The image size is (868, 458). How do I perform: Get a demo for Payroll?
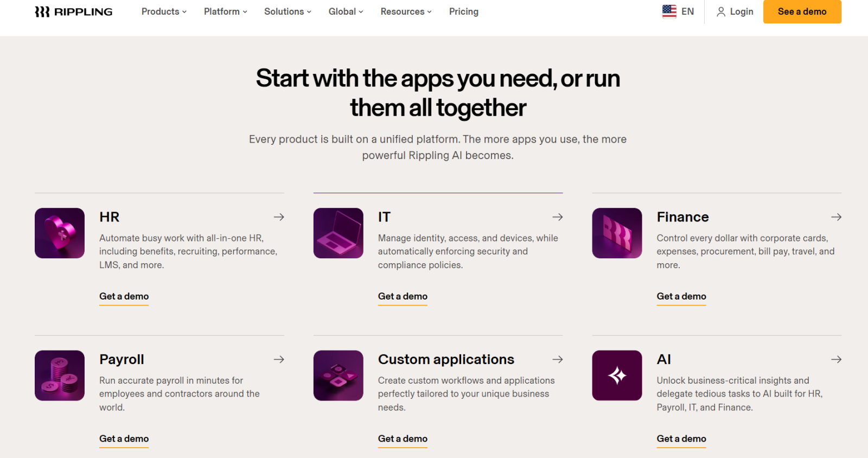click(124, 438)
